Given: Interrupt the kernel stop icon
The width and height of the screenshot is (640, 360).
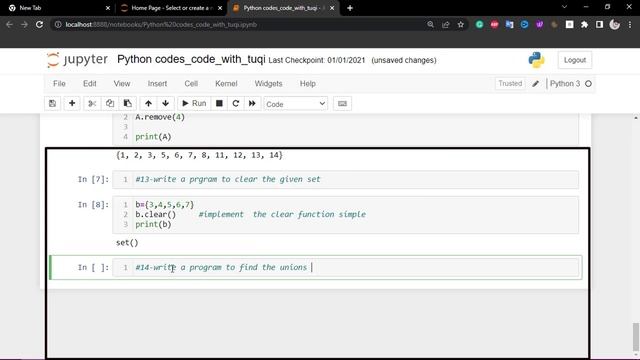Looking at the screenshot, I should click(219, 104).
